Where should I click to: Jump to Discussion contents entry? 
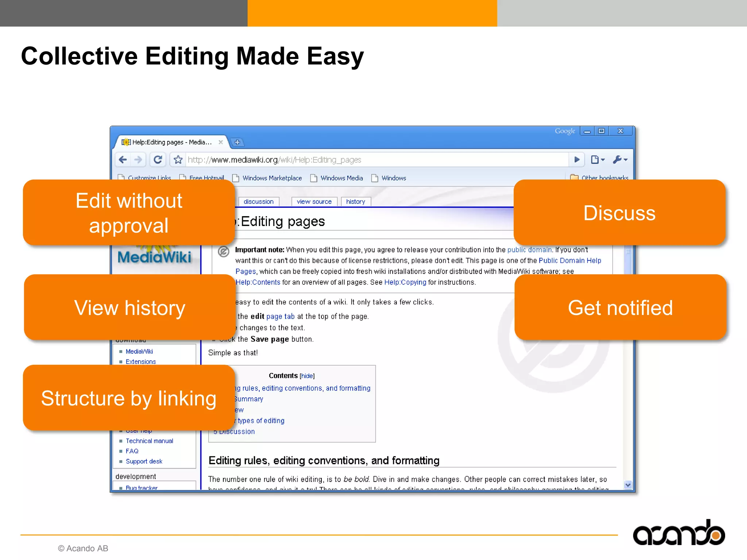point(234,432)
